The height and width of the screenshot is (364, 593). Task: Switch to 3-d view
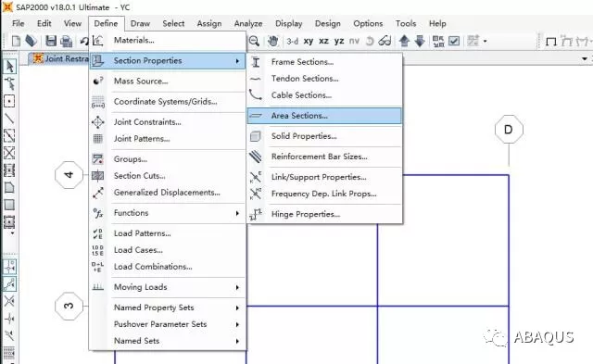pos(293,41)
